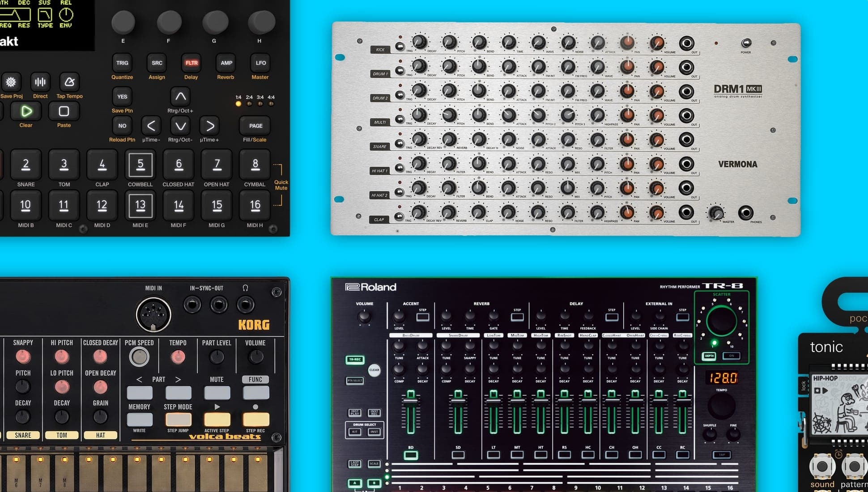Click the pocket operator pattern button

click(854, 466)
